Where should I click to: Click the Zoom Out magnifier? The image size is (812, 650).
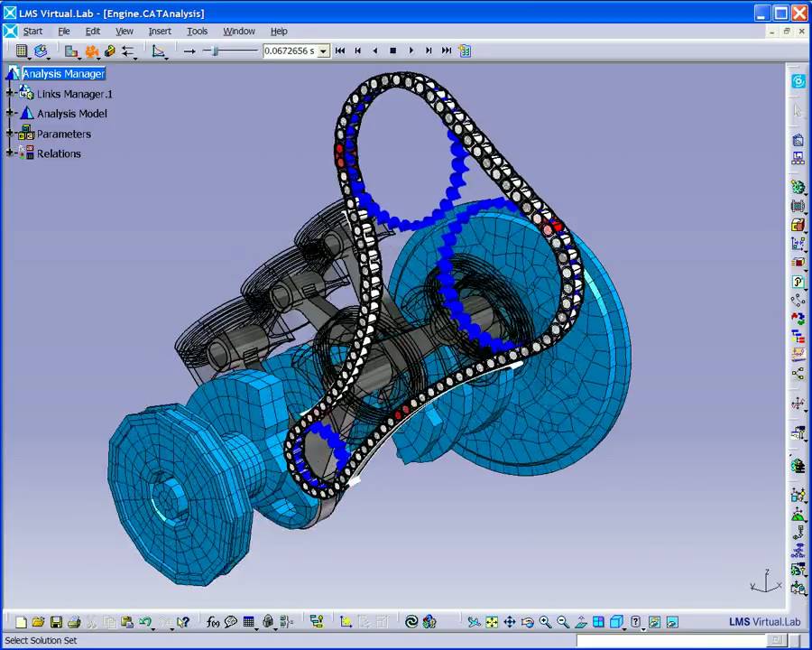point(563,621)
